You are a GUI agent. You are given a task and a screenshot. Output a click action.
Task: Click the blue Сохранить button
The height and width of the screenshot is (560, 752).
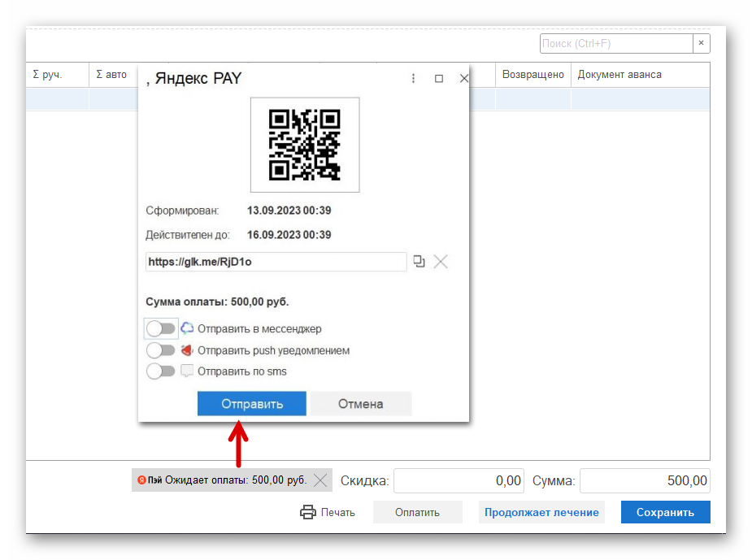665,512
